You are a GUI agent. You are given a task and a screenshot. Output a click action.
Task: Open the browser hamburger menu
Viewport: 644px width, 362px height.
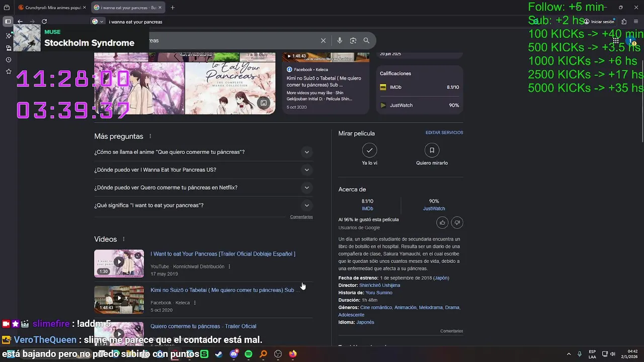pos(636,22)
